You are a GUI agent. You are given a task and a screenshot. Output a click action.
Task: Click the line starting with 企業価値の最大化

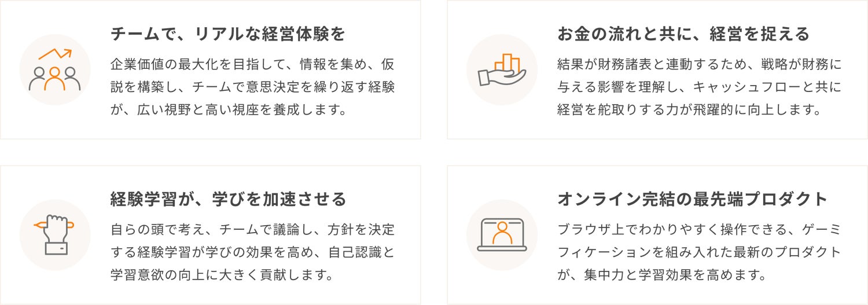pos(252,64)
